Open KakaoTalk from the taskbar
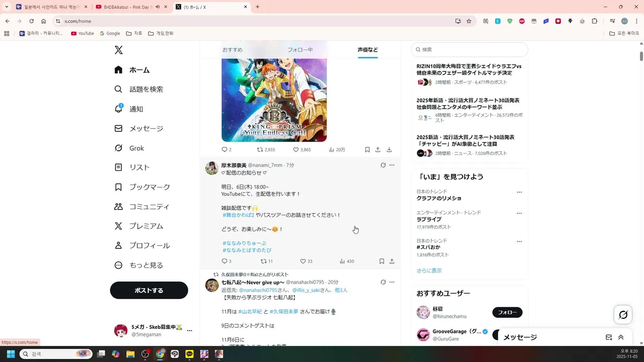644x362 pixels. (190, 354)
